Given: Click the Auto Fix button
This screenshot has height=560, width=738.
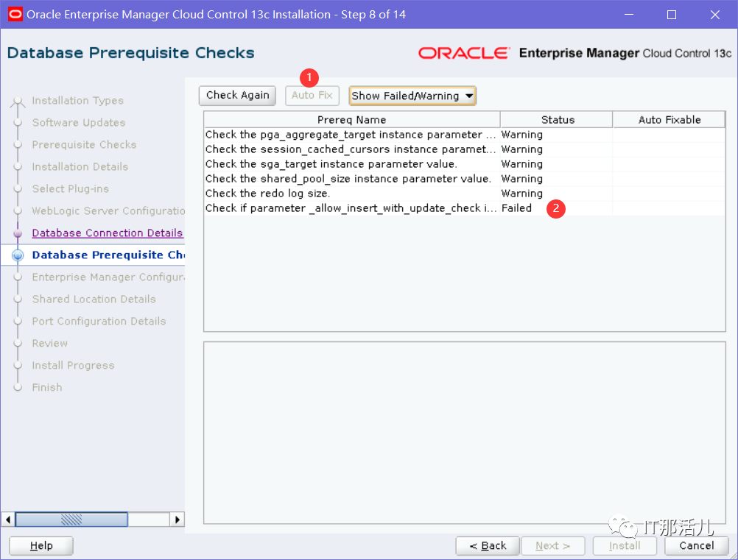Looking at the screenshot, I should (312, 96).
